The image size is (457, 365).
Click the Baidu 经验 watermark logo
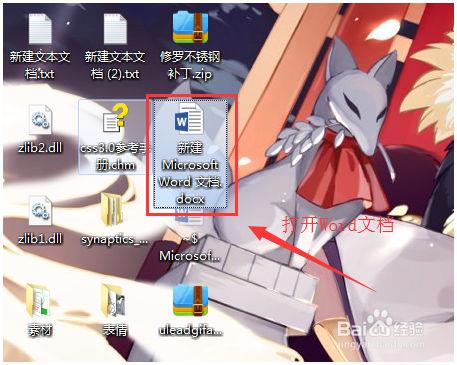[380, 327]
